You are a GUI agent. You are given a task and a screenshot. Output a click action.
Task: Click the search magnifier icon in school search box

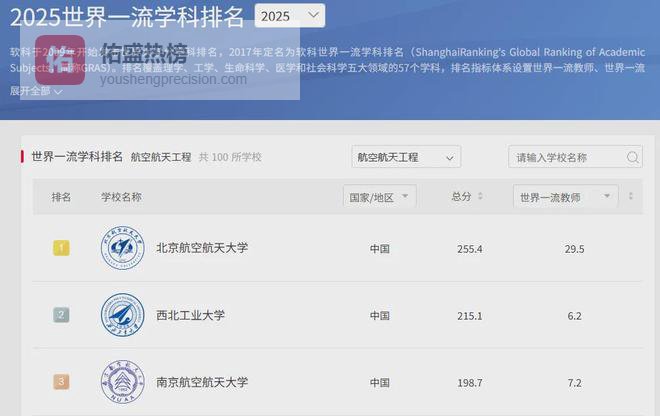click(632, 158)
